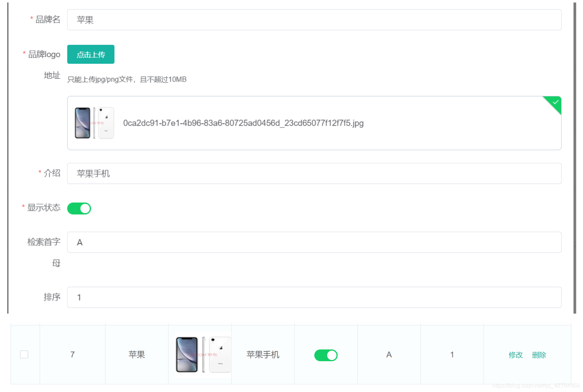Toggle the 显示状态 switch in the form
The image size is (583, 392).
79,208
